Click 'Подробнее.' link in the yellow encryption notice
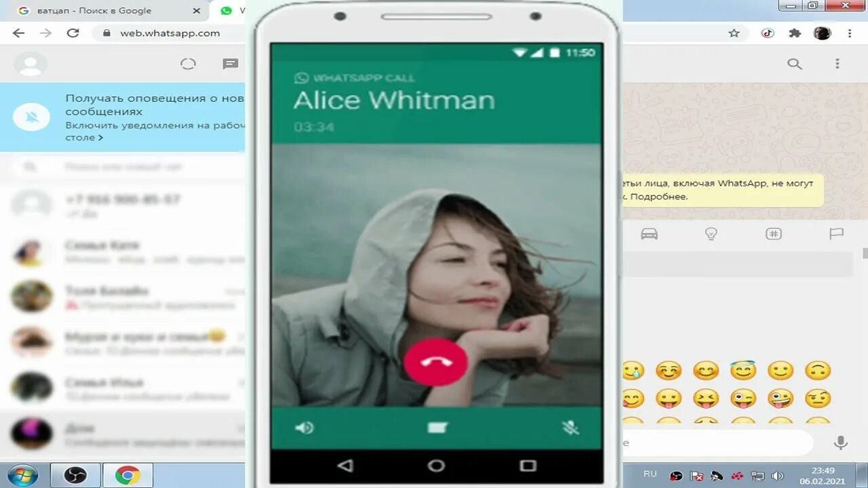Screen dimensions: 868x488 click(x=659, y=197)
